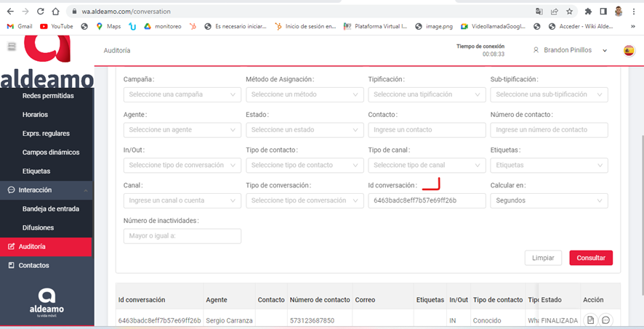This screenshot has height=329, width=644.
Task: Click the Contacto input field
Action: [x=427, y=129]
